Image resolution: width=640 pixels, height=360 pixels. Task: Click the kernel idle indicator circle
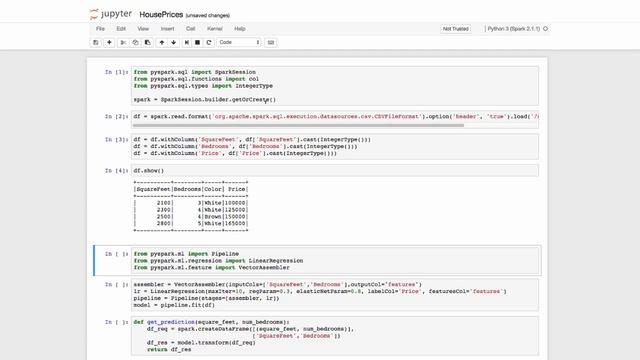pyautogui.click(x=546, y=29)
